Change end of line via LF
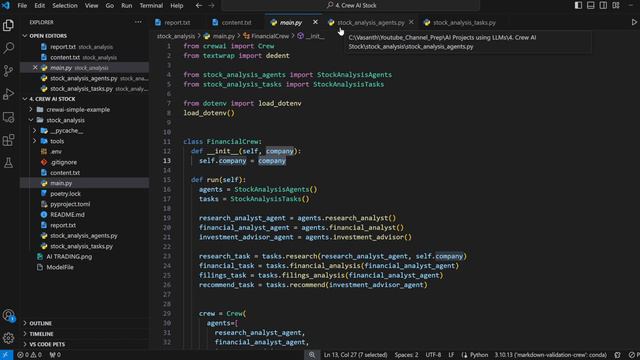640x360 pixels. click(x=451, y=355)
